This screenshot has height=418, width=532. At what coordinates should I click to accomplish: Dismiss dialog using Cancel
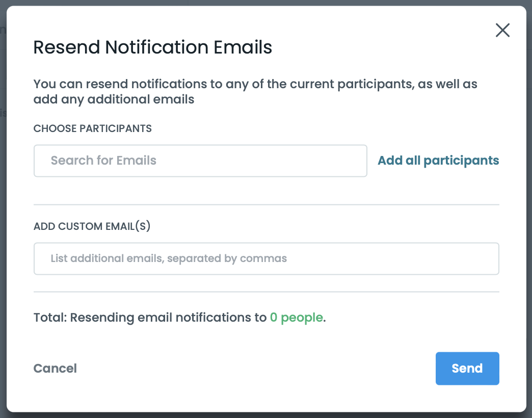[x=55, y=369]
